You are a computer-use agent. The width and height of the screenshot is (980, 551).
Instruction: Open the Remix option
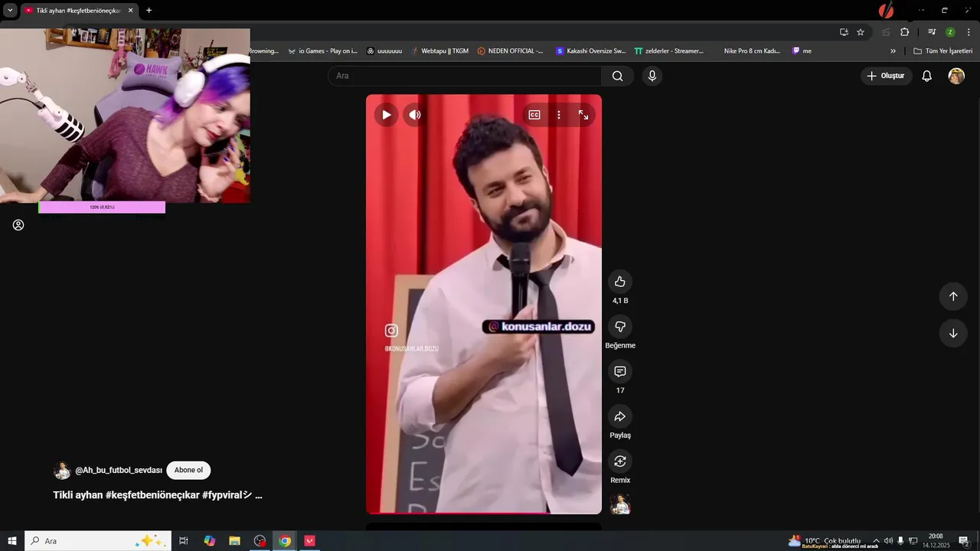pyautogui.click(x=620, y=461)
